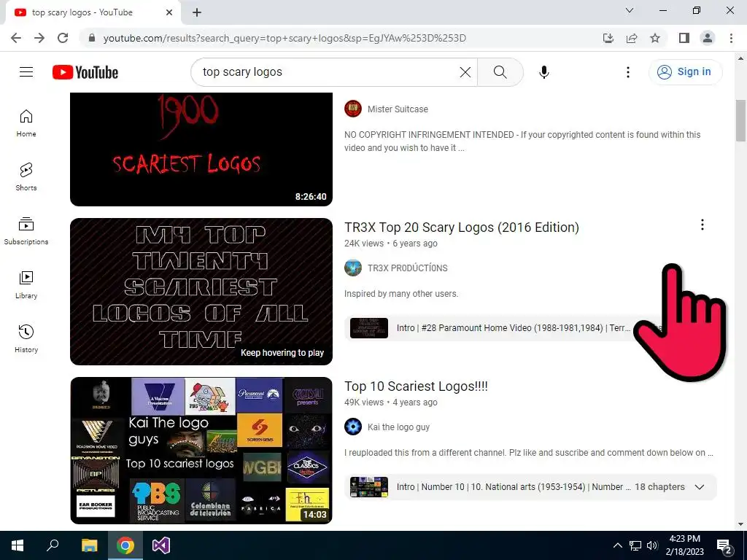Click Kai the logo guy avatar
Screen dimensions: 747x560
(x=353, y=427)
